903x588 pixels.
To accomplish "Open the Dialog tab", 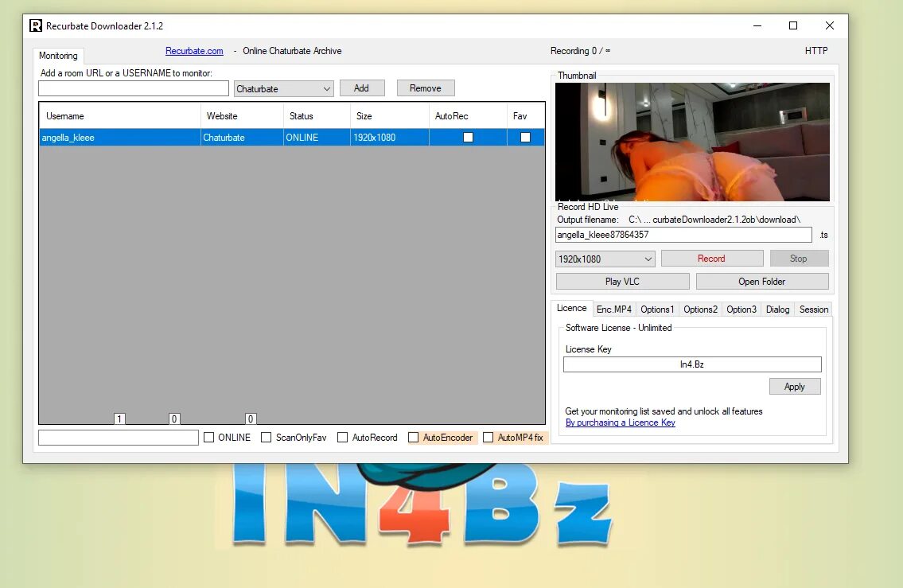I will (777, 310).
